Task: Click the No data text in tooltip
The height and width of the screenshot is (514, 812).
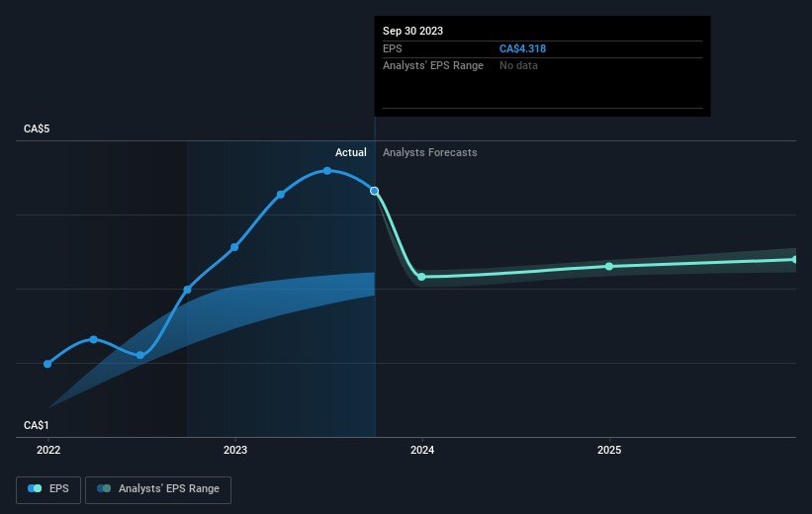Action: point(518,66)
